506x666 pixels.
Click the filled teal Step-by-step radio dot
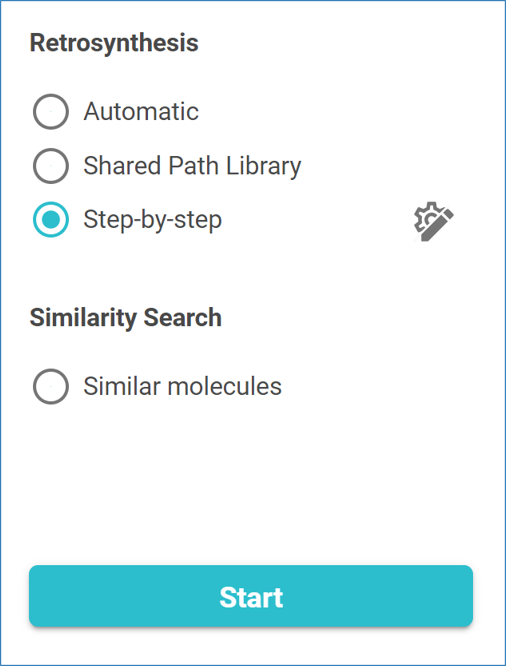tap(51, 220)
